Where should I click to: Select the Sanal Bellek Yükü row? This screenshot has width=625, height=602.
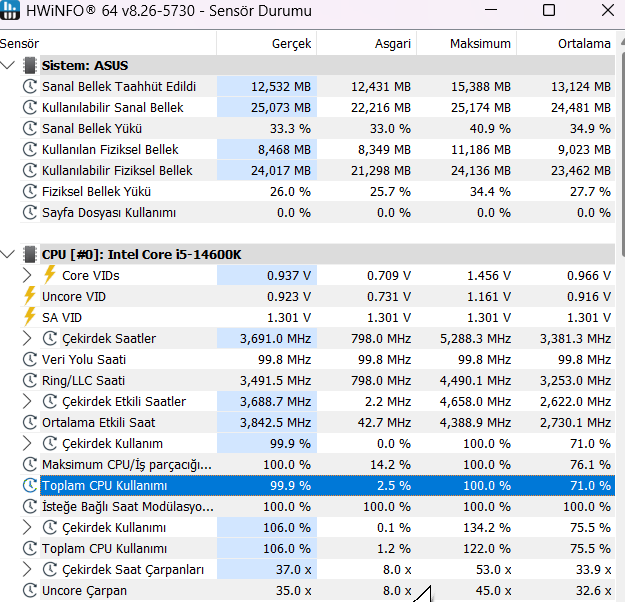pyautogui.click(x=317, y=128)
